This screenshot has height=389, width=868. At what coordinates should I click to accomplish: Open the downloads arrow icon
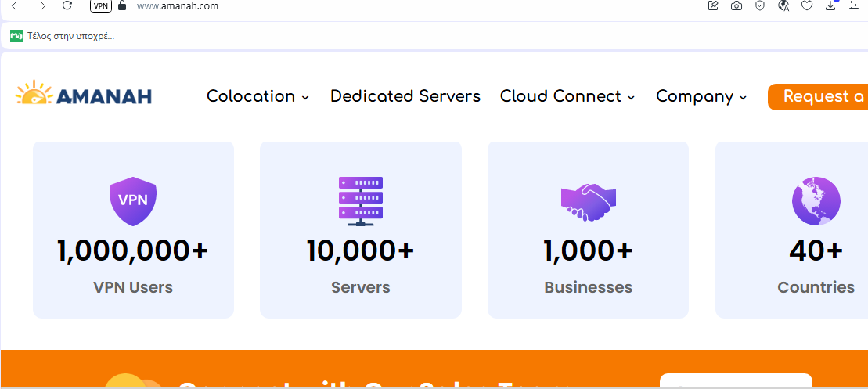[830, 5]
